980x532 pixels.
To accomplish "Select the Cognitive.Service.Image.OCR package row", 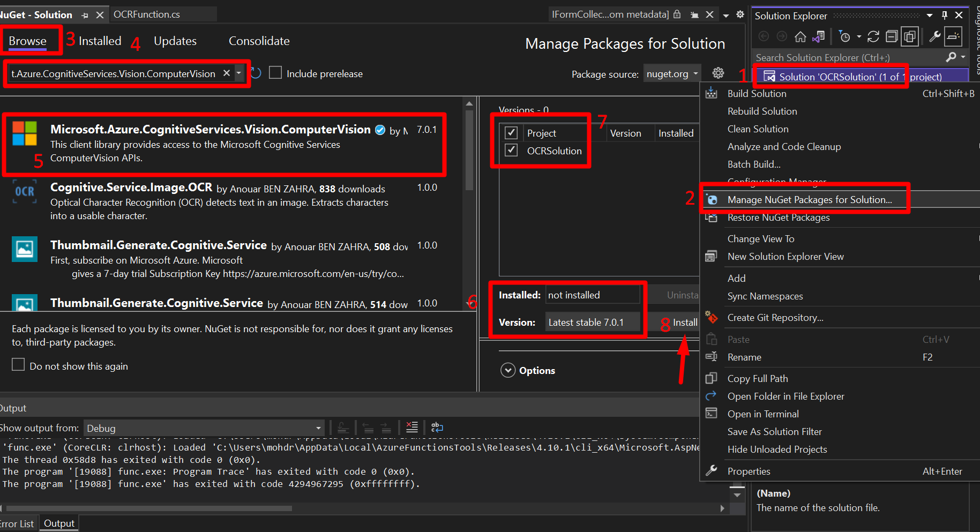I will (x=231, y=201).
